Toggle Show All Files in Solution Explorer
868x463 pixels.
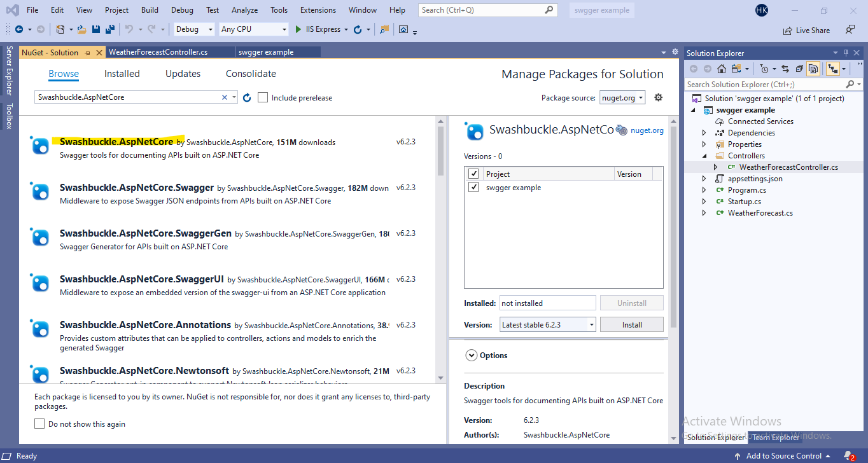[x=813, y=69]
